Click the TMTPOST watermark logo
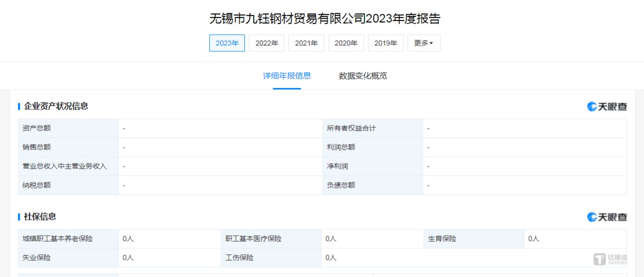This screenshot has width=644, height=277. click(610, 260)
